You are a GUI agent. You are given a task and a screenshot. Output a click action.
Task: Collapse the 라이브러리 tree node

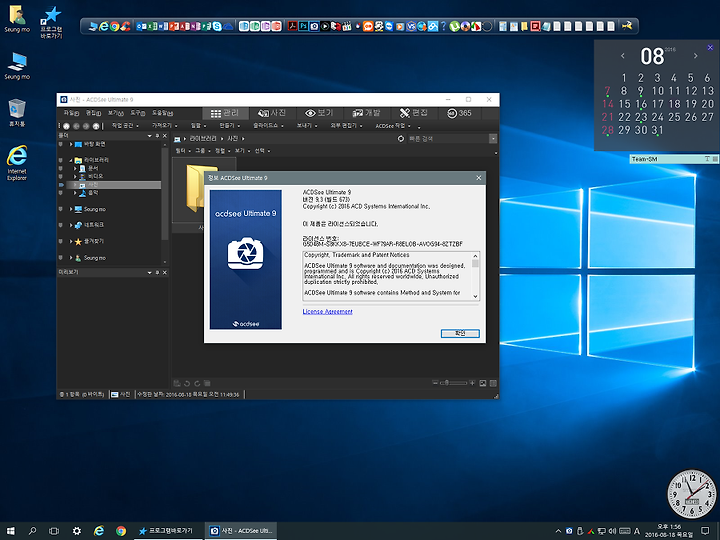(x=71, y=160)
